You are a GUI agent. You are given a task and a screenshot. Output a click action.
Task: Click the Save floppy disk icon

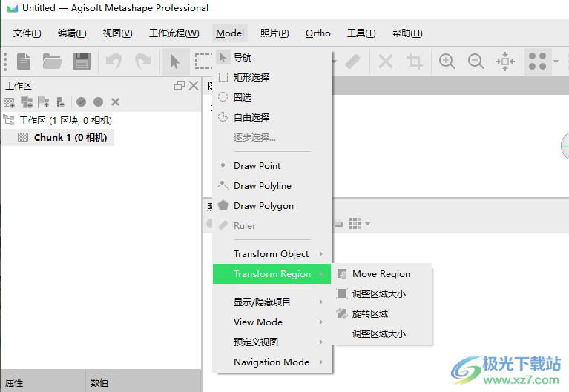click(x=82, y=62)
